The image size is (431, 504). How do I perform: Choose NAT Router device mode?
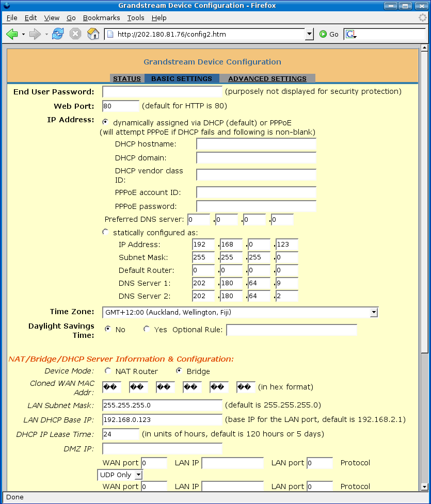(x=108, y=371)
